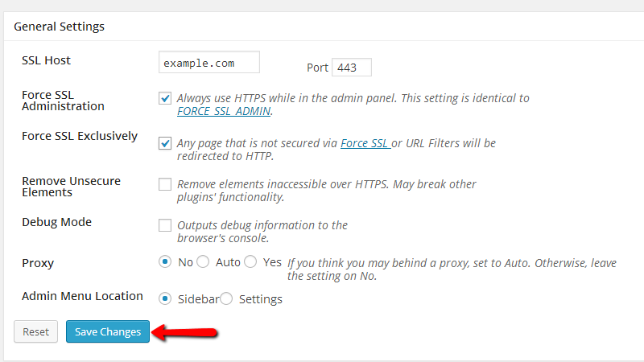
Task: Click the Port number field
Action: (352, 68)
